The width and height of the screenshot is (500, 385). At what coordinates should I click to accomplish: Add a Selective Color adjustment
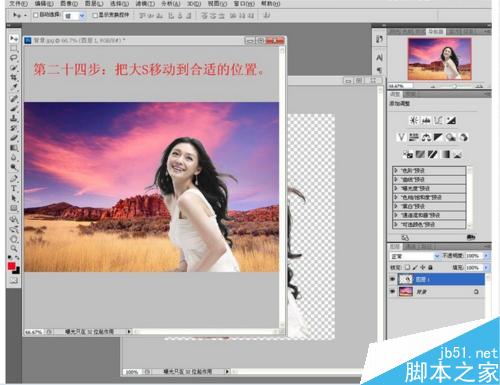tap(458, 154)
